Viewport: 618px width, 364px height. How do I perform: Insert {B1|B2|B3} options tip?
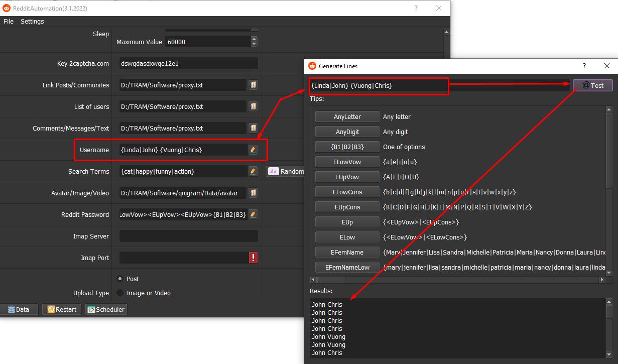coord(347,147)
